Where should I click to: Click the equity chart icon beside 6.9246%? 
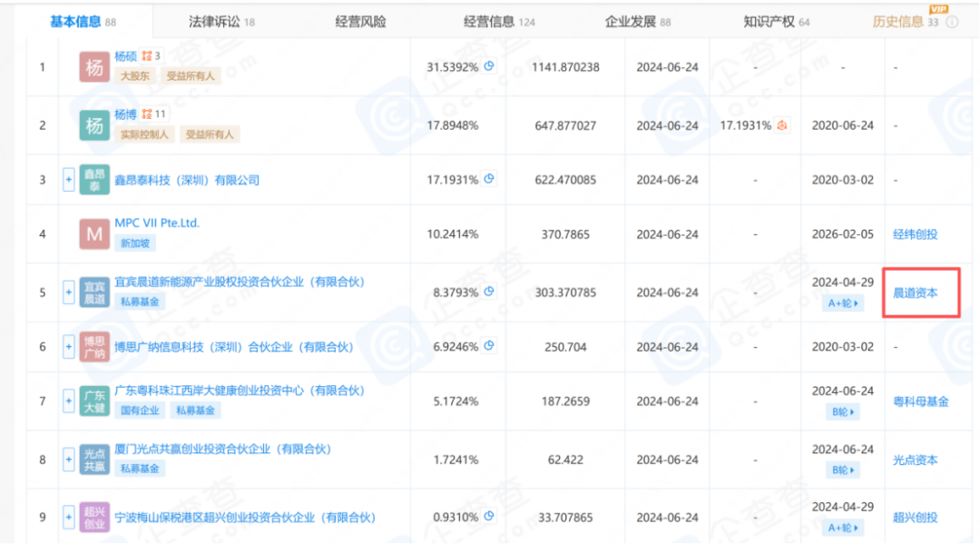pyautogui.click(x=489, y=347)
